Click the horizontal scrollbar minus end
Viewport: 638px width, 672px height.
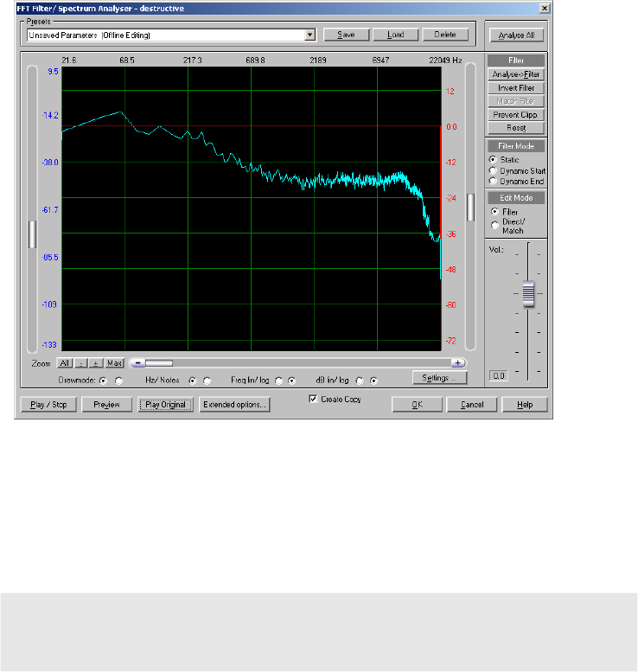click(x=137, y=363)
